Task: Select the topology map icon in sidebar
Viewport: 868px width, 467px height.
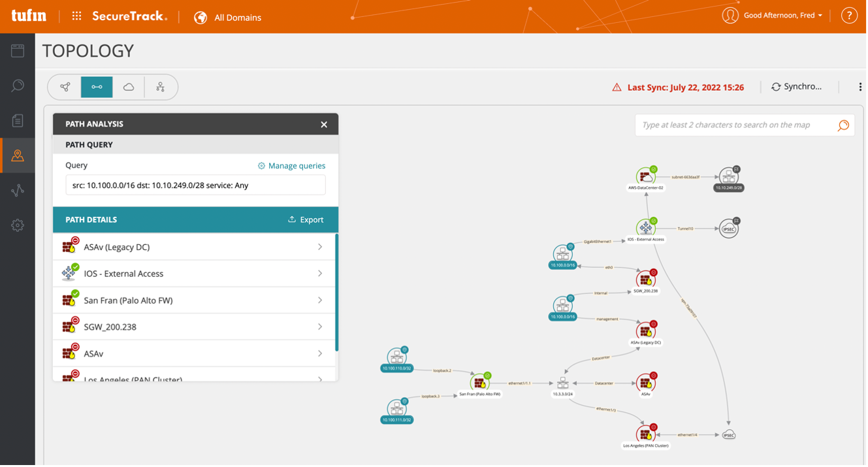Action: pos(18,155)
